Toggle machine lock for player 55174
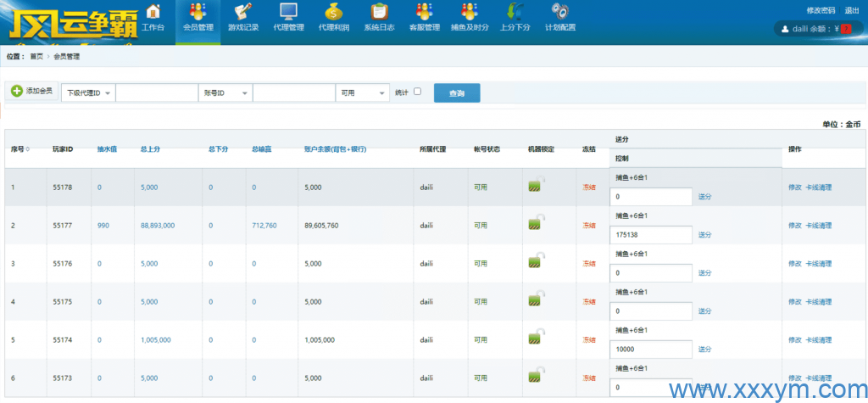 point(535,337)
